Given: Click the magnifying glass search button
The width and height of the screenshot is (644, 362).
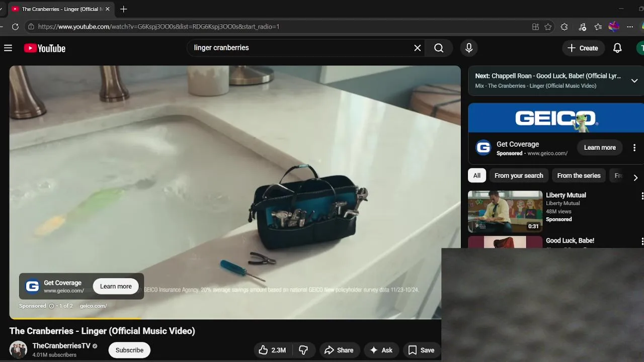Looking at the screenshot, I should (x=439, y=48).
